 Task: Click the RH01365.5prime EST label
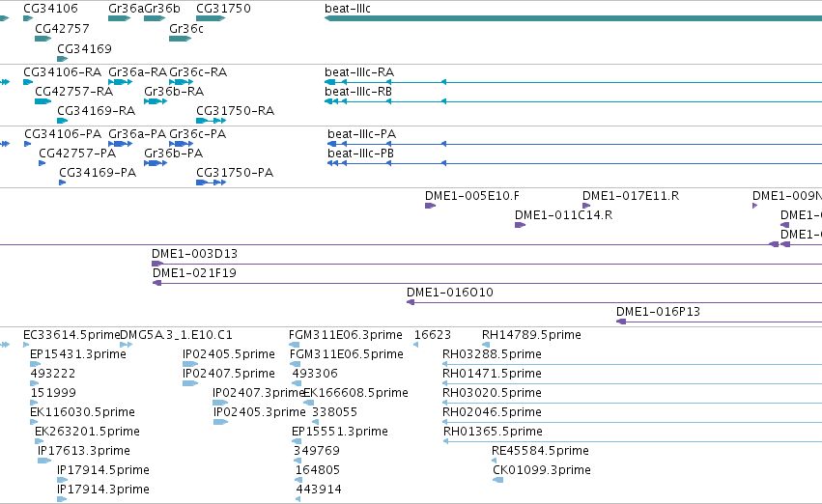493,432
